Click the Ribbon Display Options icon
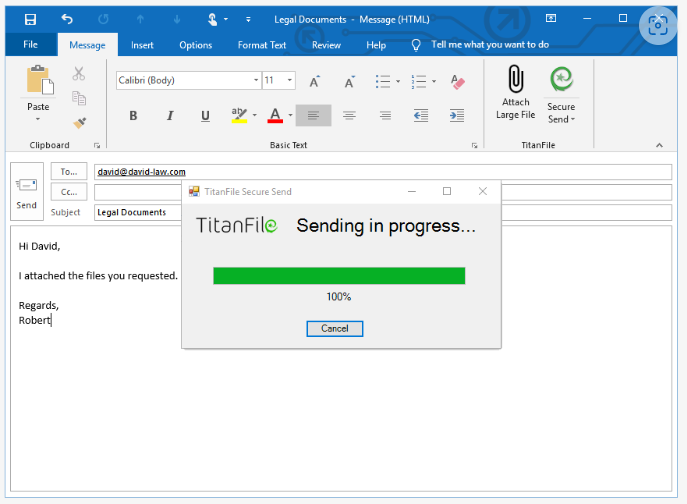 (x=551, y=18)
